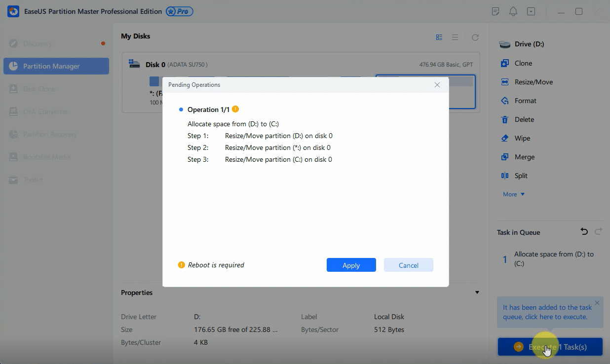Select Step 1 Resize/Move partition (D:) text
610x364 pixels.
coord(279,136)
